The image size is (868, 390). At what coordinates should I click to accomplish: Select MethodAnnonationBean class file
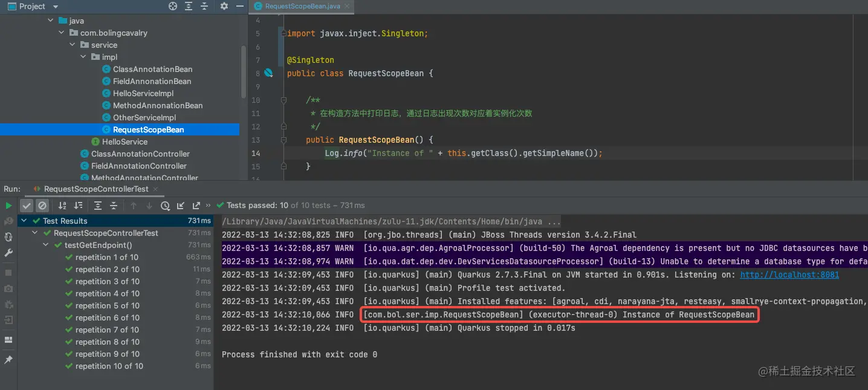(158, 105)
